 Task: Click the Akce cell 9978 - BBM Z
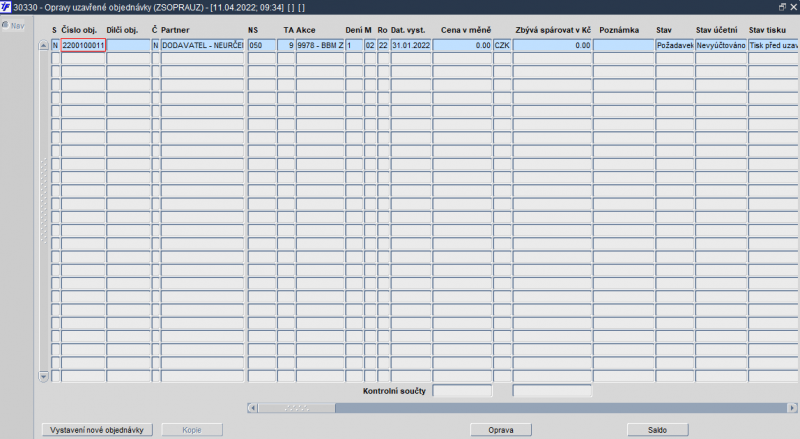(x=320, y=45)
